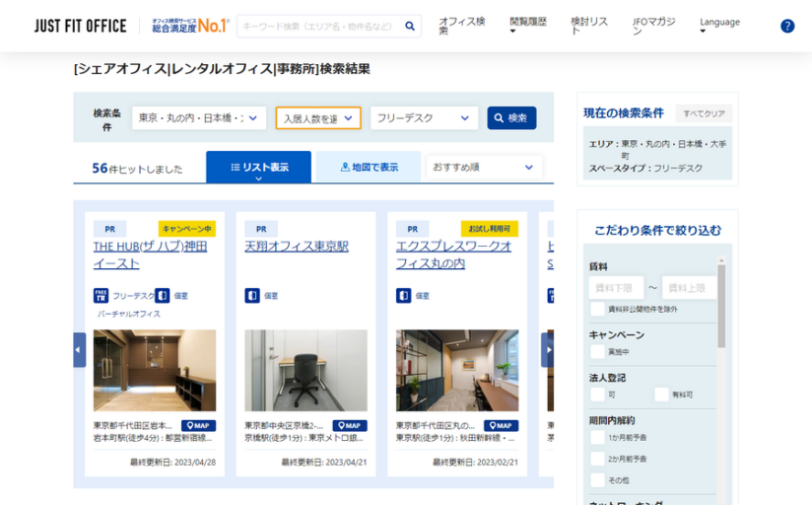Open THE HUB reception photo thumbnail
The image size is (812, 505).
pos(155,370)
